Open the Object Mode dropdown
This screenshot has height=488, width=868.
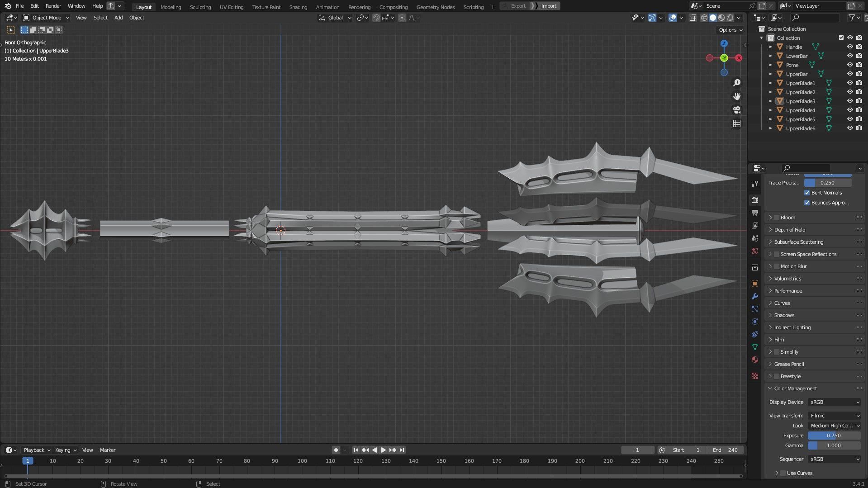46,18
